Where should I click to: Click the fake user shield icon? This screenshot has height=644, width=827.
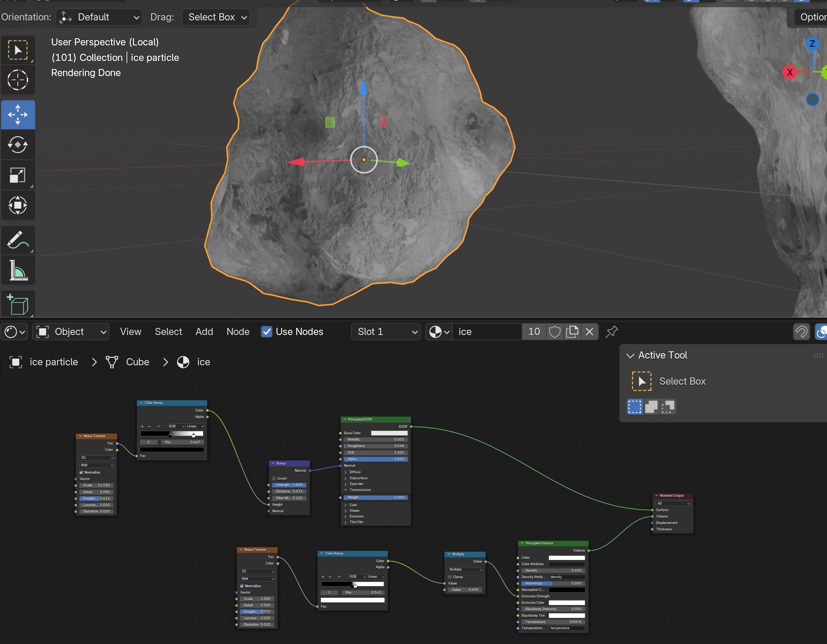(x=555, y=332)
